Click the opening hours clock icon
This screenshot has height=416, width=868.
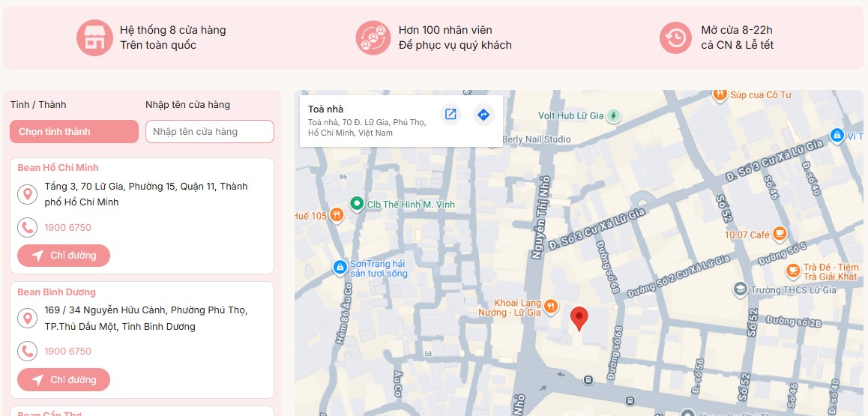pos(675,37)
